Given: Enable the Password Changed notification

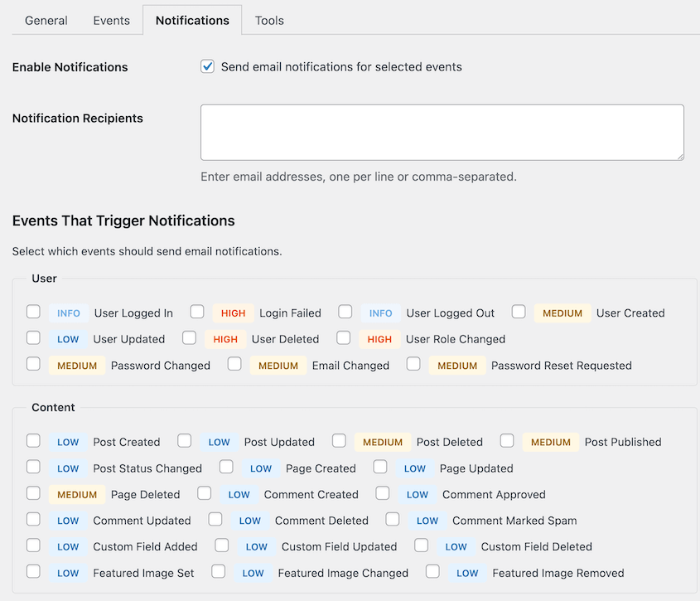Looking at the screenshot, I should coord(33,365).
